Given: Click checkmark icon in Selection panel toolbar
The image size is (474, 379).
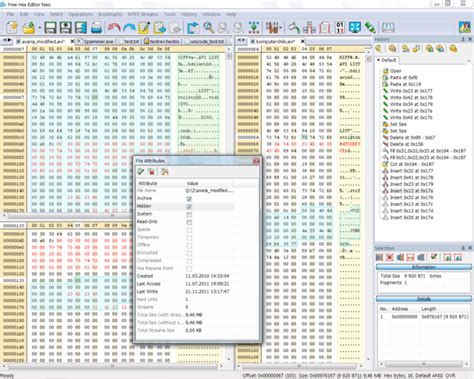Looking at the screenshot, I should [434, 257].
